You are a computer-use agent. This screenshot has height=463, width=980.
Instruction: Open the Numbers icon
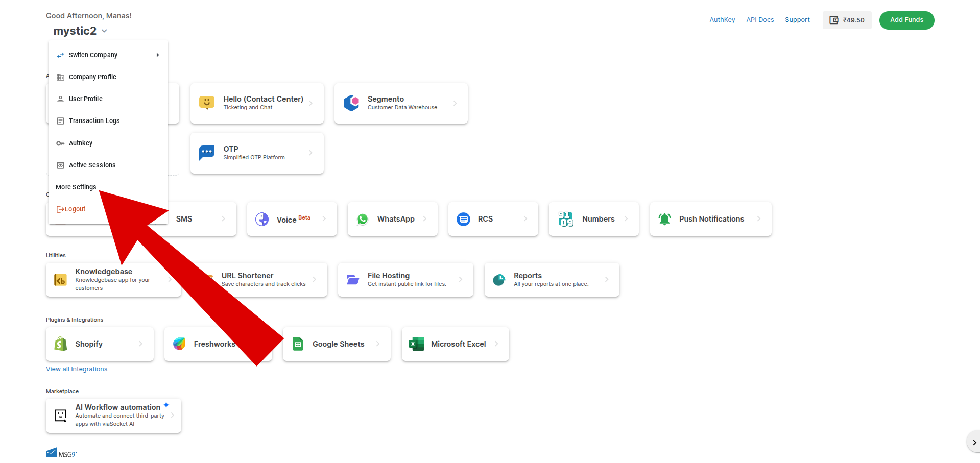[x=566, y=219]
